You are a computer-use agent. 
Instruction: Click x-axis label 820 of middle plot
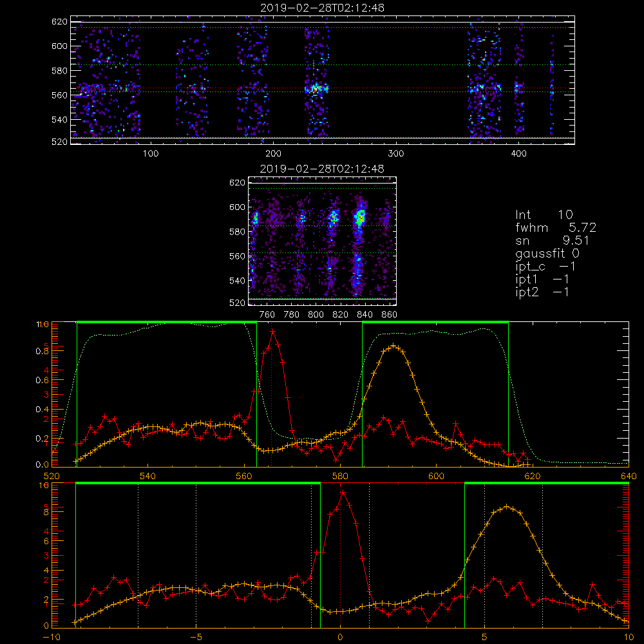(341, 315)
